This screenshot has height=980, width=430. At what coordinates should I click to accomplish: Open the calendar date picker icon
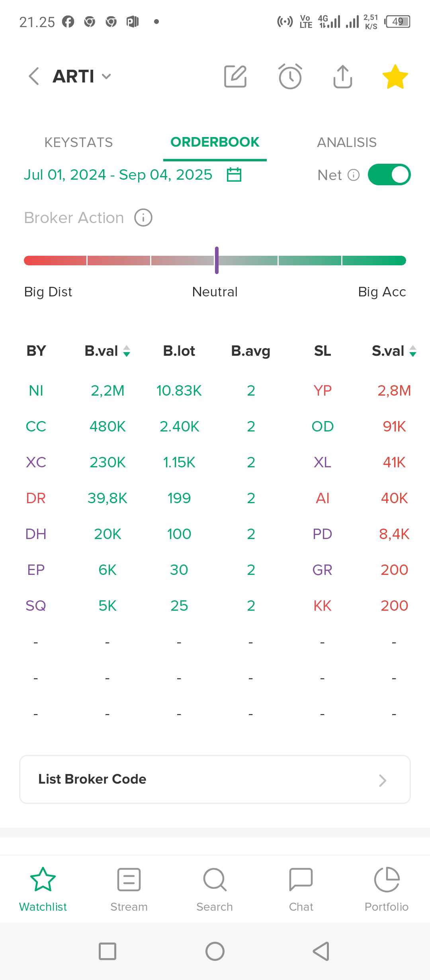pyautogui.click(x=234, y=174)
